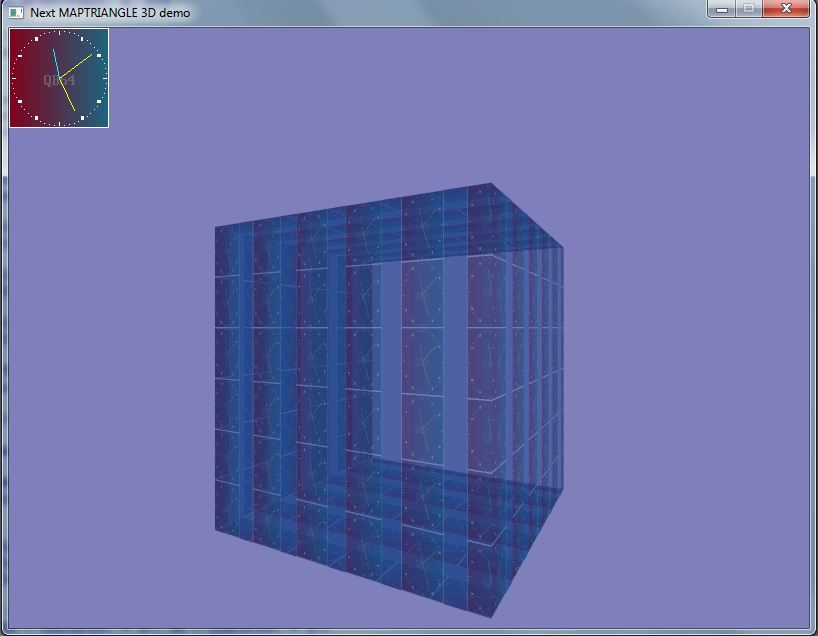Image resolution: width=818 pixels, height=636 pixels.
Task: Click the "Next MAPTRIANGLE 3D demo" title text
Action: click(110, 13)
